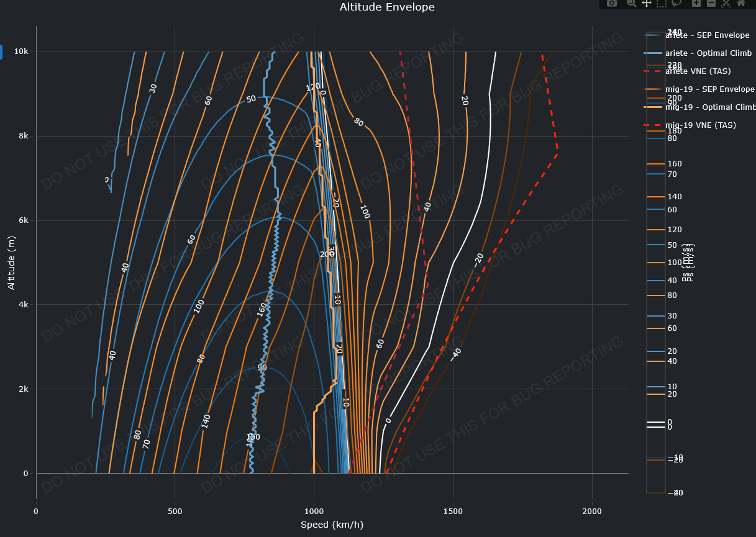This screenshot has width=756, height=537.
Task: Activate the Pan tool in the modebar
Action: click(x=646, y=3)
